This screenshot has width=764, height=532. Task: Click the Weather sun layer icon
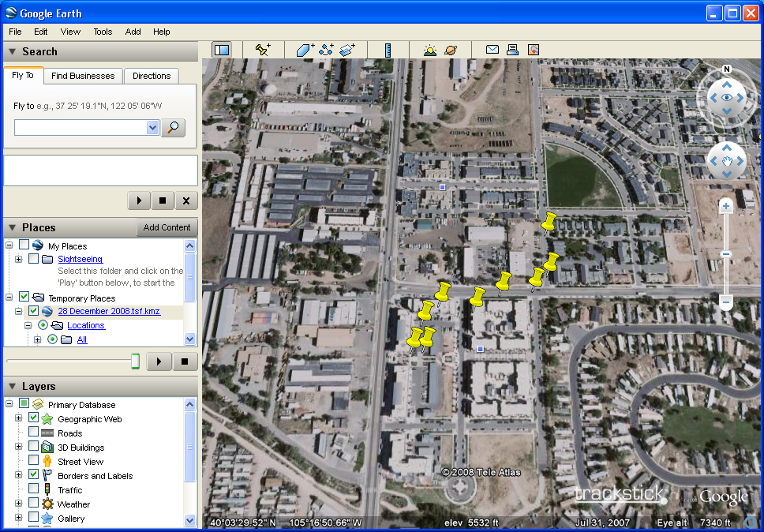coord(47,504)
